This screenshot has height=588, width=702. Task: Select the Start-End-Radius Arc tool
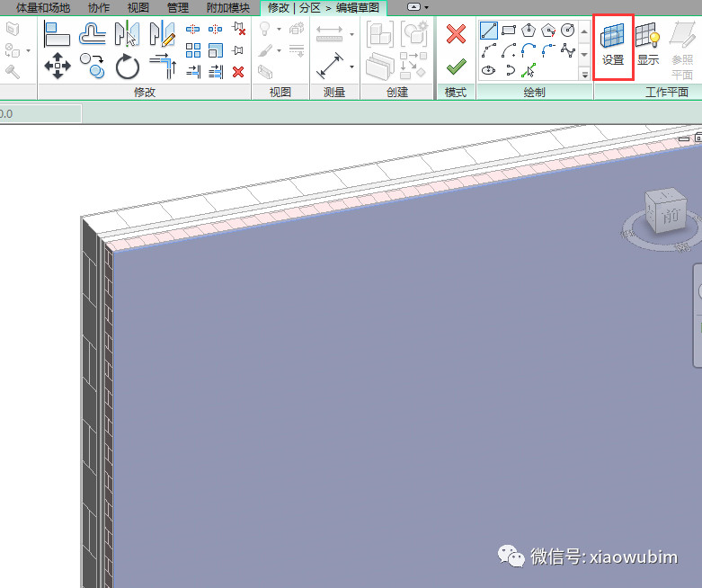pos(489,50)
